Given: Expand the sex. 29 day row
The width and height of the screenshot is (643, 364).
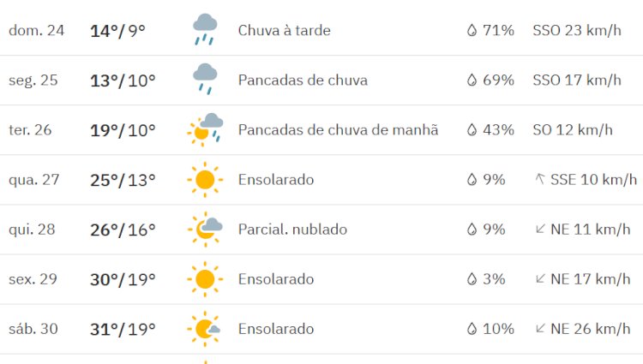Looking at the screenshot, I should tap(33, 279).
